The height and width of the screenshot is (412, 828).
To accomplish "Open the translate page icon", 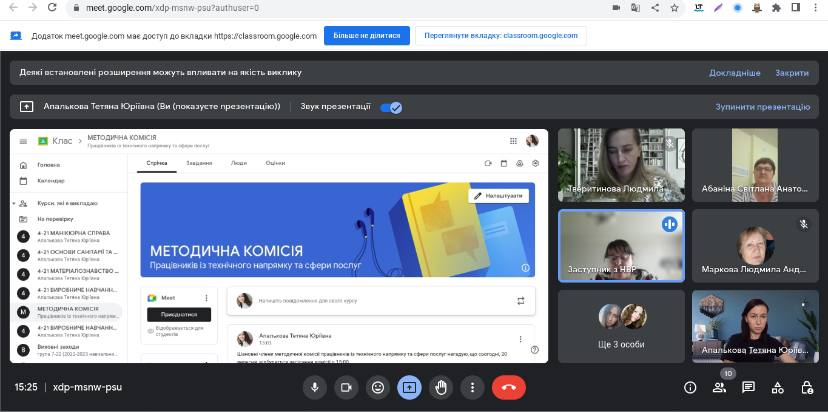I will point(635,8).
